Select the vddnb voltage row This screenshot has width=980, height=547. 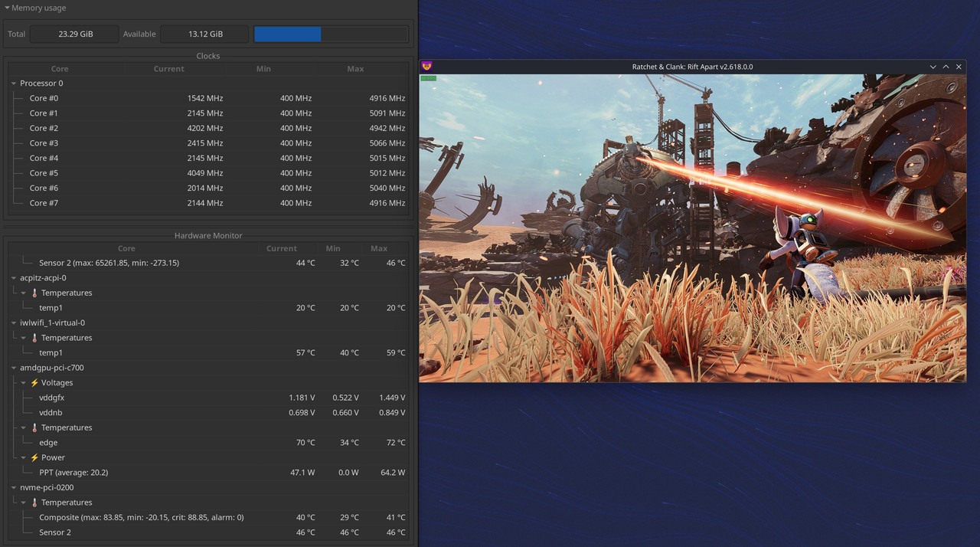coord(207,413)
